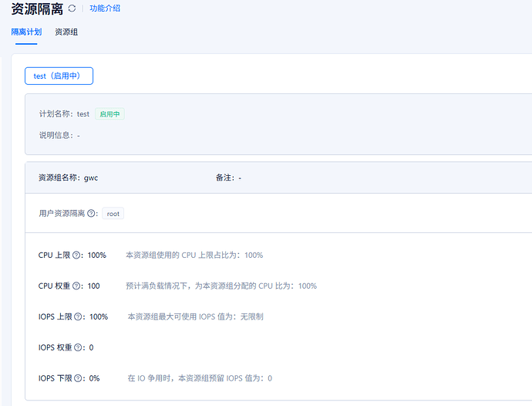Click the 资源隔离 page title
The image size is (532, 406).
point(37,9)
